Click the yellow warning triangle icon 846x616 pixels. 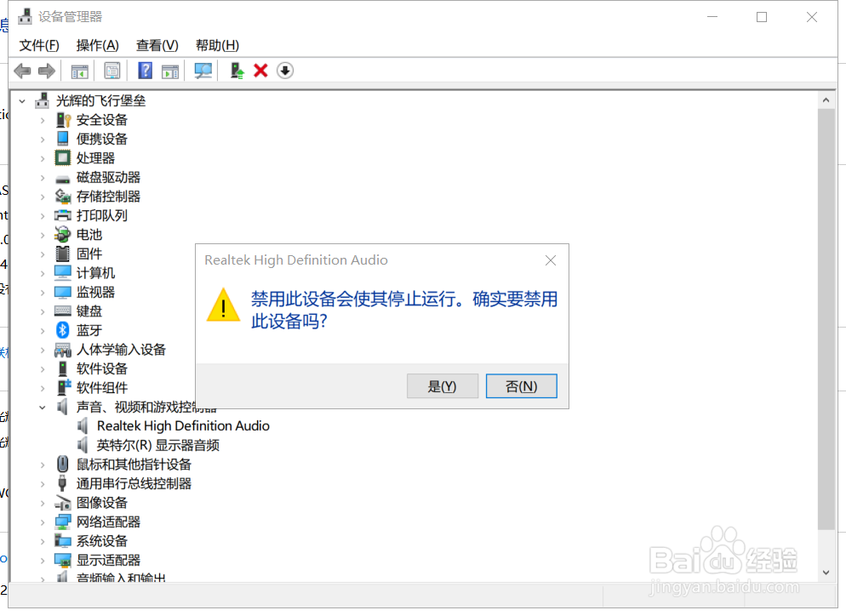point(223,305)
